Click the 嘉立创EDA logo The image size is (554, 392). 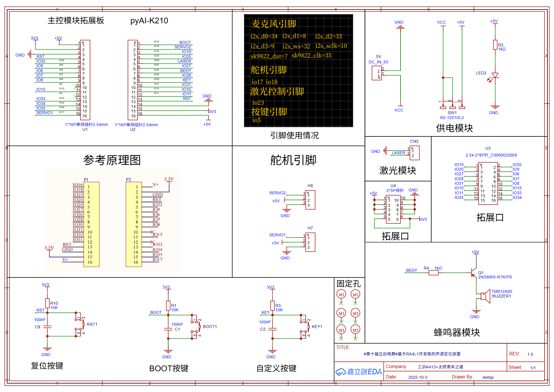[x=359, y=372]
